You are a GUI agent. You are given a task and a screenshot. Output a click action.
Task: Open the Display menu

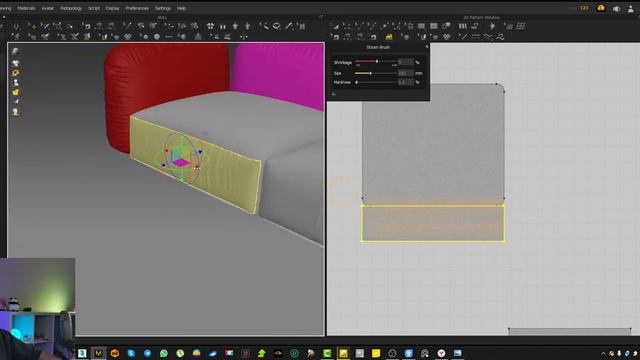pyautogui.click(x=112, y=8)
